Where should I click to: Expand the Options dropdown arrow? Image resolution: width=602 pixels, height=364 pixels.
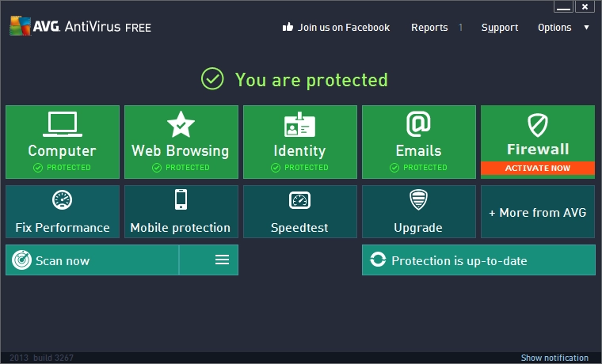586,27
